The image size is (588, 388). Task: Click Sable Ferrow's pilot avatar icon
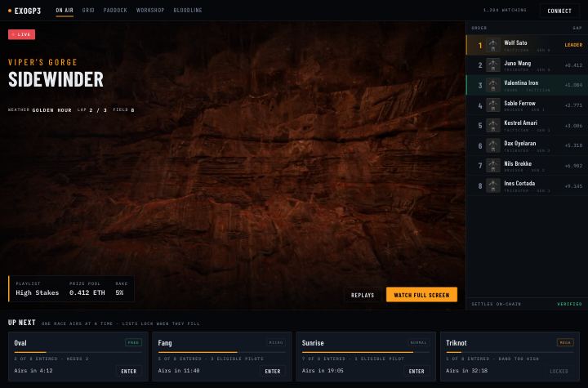(493, 105)
